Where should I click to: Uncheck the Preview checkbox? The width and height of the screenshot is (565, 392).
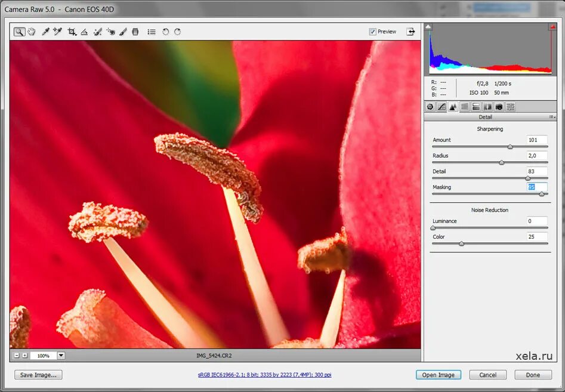coord(372,32)
